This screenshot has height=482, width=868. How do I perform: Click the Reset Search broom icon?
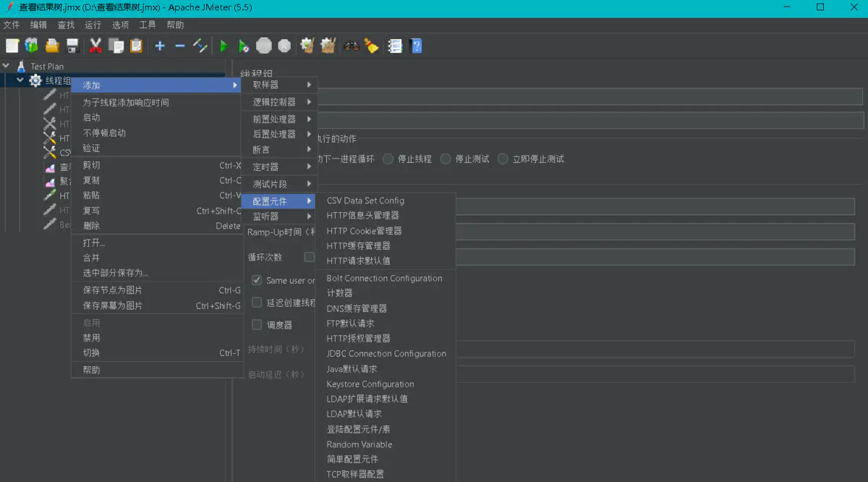click(372, 46)
